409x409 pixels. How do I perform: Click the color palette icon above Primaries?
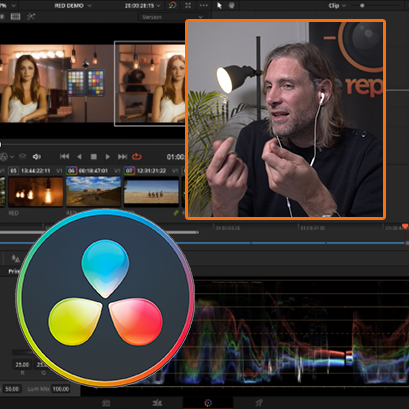15,258
